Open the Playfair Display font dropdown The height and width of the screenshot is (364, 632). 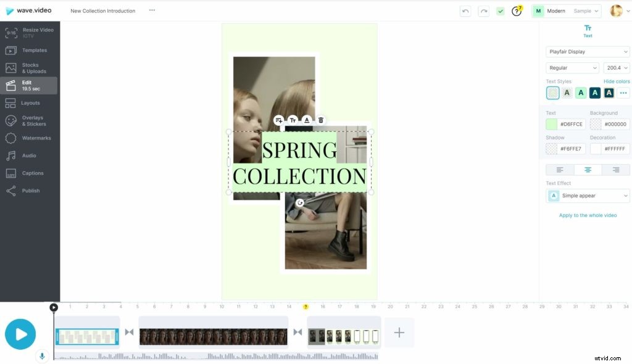586,51
